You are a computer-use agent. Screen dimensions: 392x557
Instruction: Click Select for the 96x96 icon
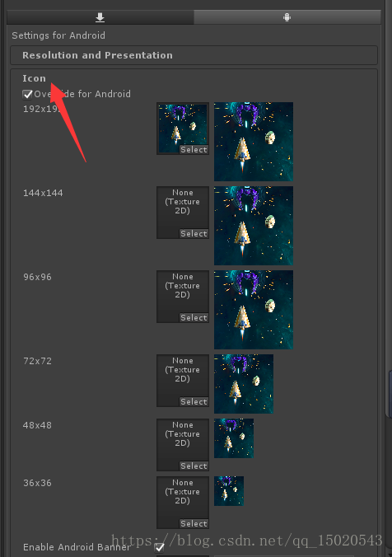click(x=194, y=317)
